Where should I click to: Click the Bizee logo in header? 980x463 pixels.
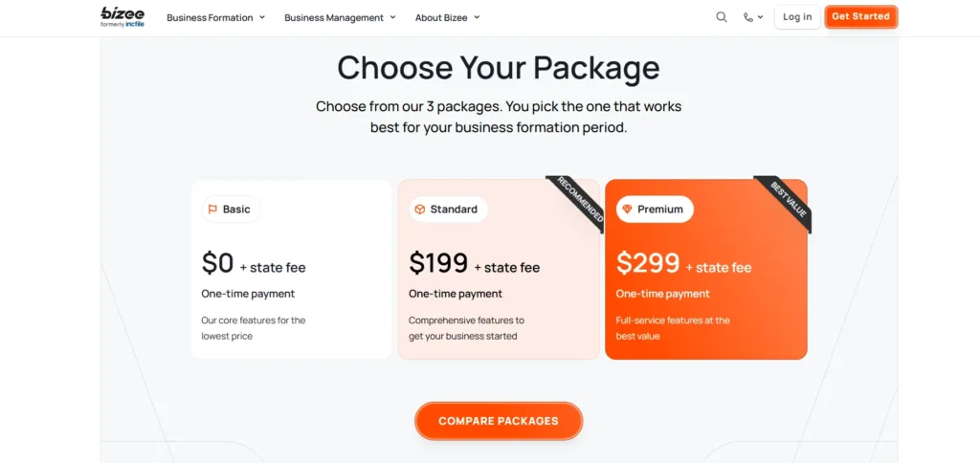click(x=122, y=16)
